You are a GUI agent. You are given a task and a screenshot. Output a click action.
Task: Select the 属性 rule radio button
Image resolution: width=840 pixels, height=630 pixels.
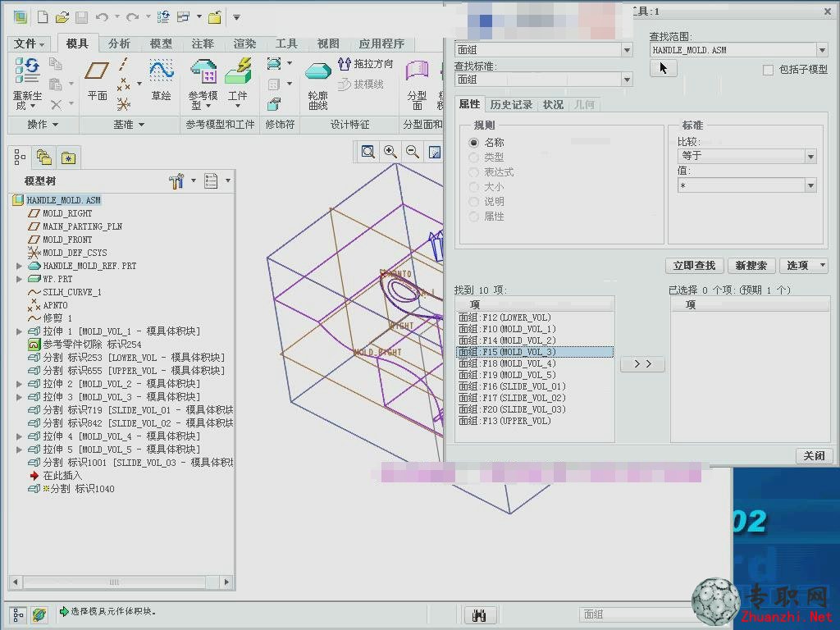click(x=473, y=217)
